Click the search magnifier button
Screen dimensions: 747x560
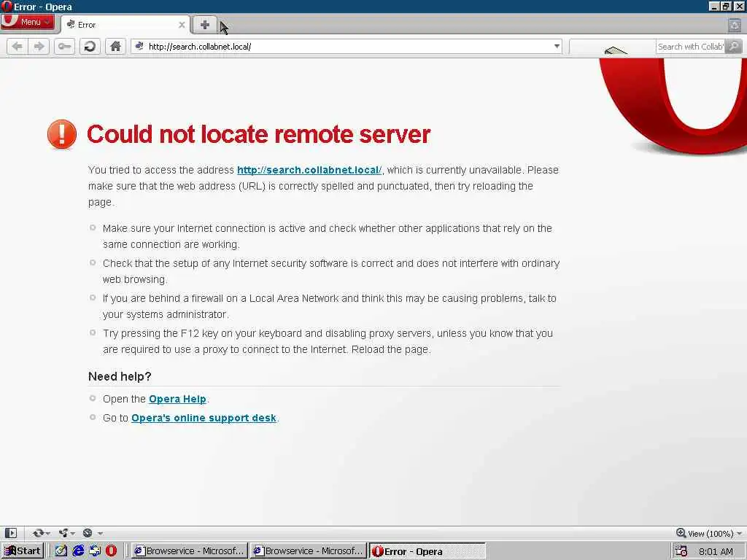[734, 46]
